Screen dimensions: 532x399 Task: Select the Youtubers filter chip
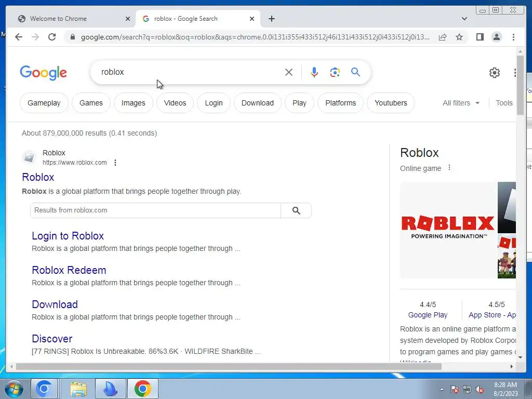pos(391,103)
